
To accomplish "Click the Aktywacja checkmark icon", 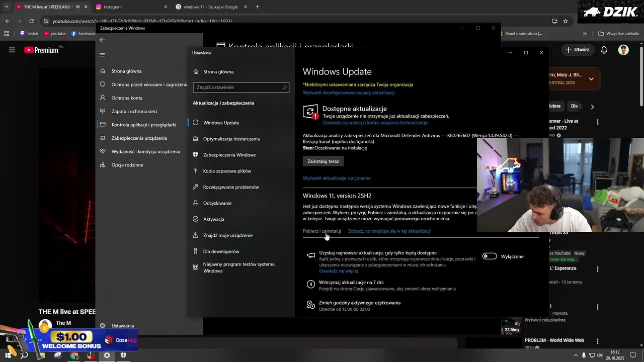I will click(x=196, y=219).
